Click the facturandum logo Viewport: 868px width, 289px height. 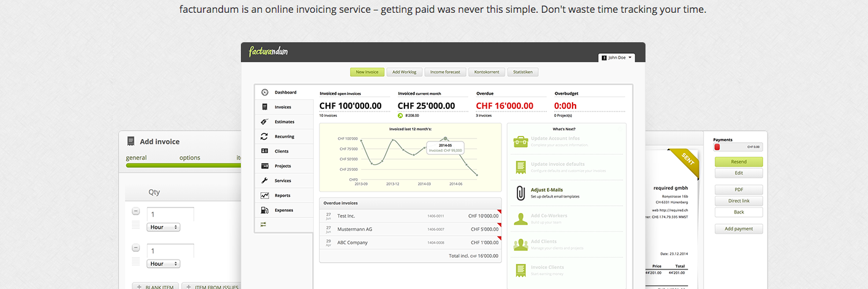(268, 52)
